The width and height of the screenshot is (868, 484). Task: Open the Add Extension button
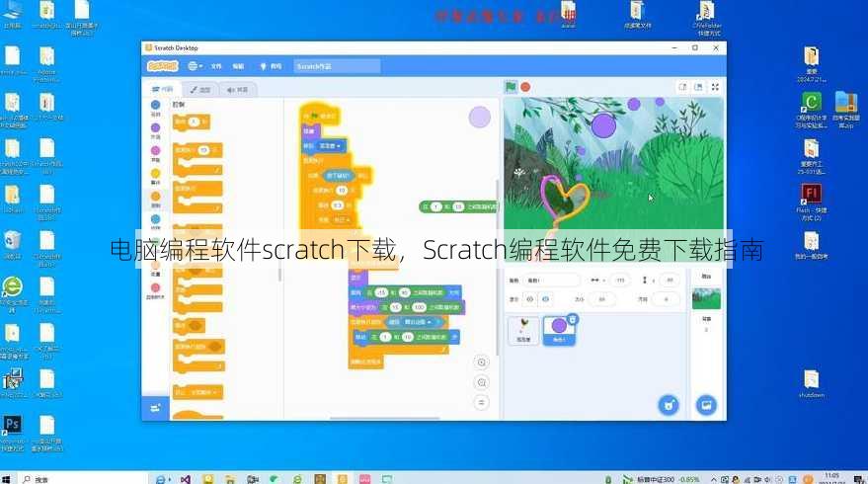point(155,408)
